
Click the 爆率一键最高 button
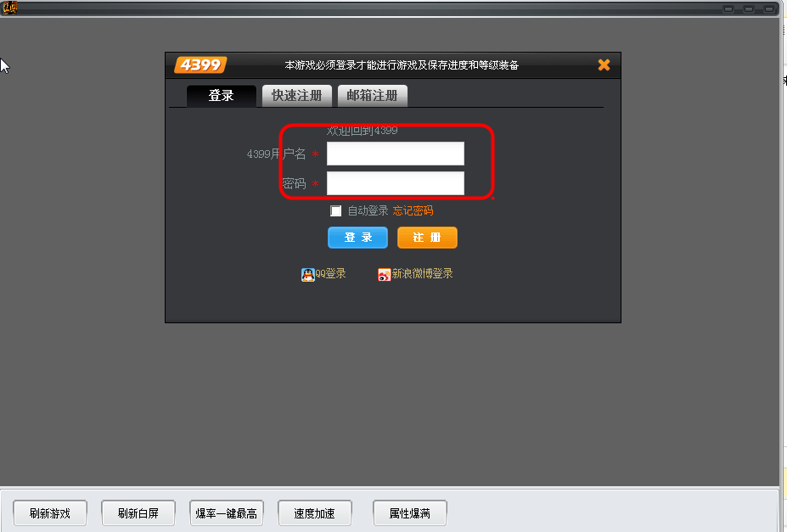tap(227, 513)
